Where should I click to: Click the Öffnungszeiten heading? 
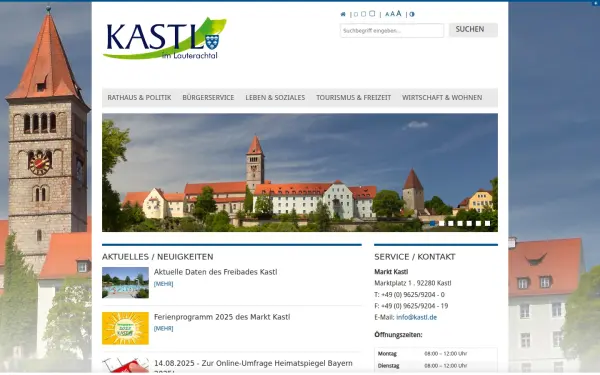click(x=398, y=335)
